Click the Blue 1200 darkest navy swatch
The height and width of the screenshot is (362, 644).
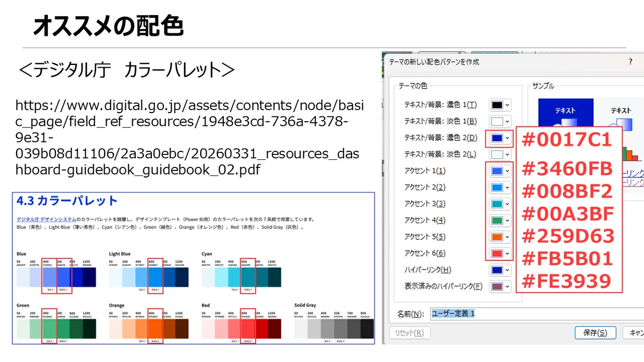[x=89, y=278]
